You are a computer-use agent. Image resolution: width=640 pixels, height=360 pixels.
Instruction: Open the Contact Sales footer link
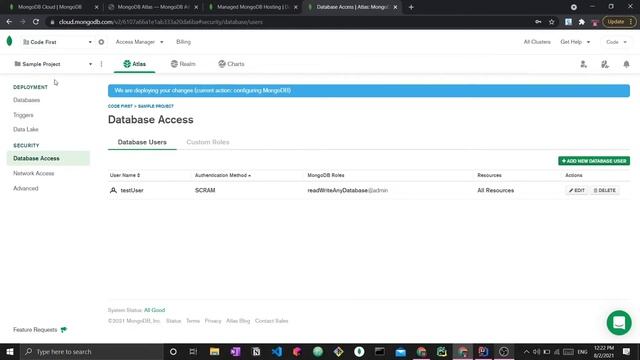(x=271, y=321)
